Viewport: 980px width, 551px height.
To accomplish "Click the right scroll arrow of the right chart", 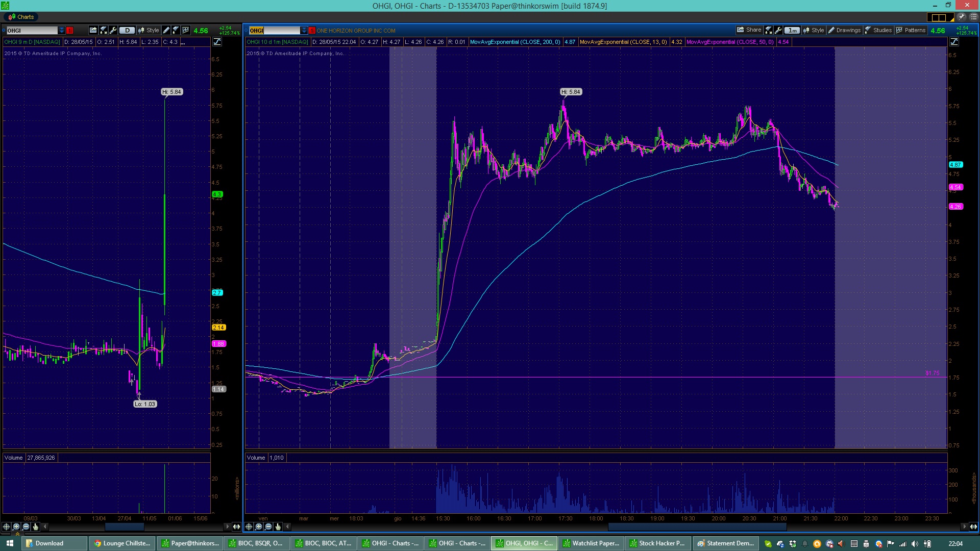I will 964,527.
